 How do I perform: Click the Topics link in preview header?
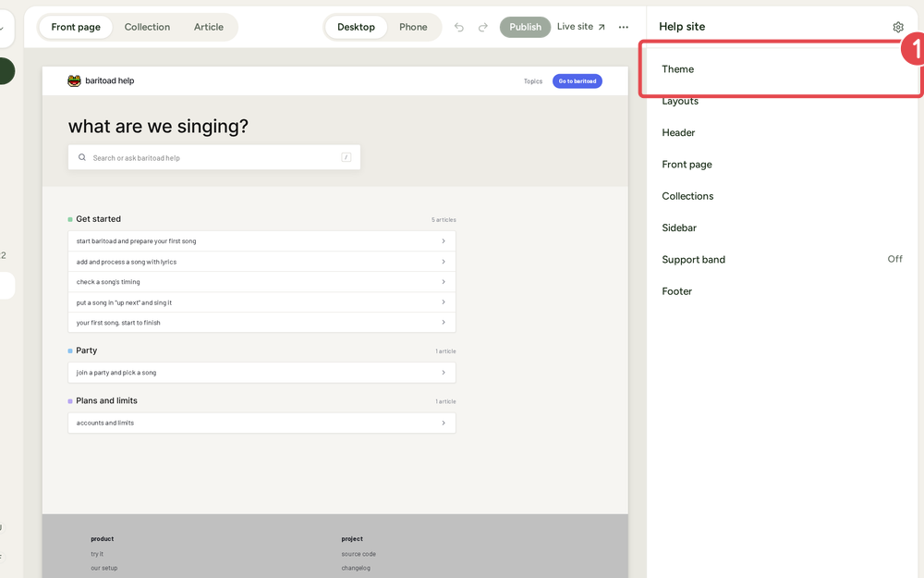pos(533,81)
